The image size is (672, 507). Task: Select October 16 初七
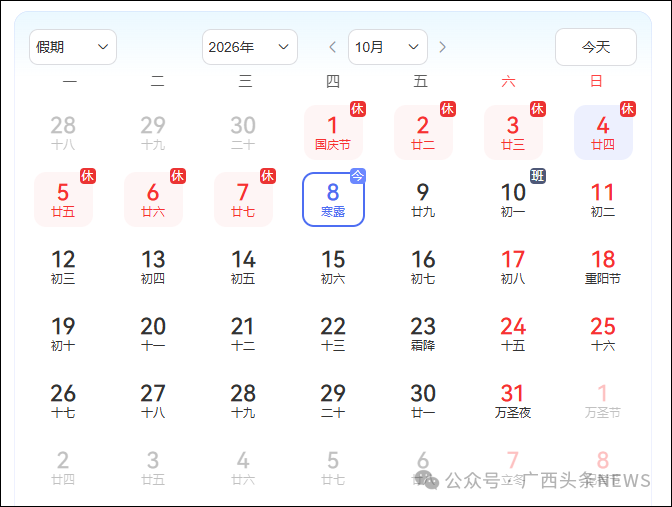coord(423,267)
